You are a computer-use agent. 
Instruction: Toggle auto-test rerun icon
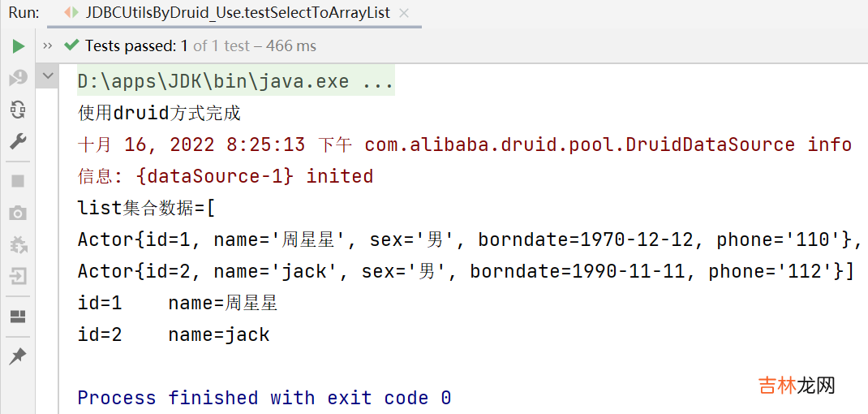point(18,110)
